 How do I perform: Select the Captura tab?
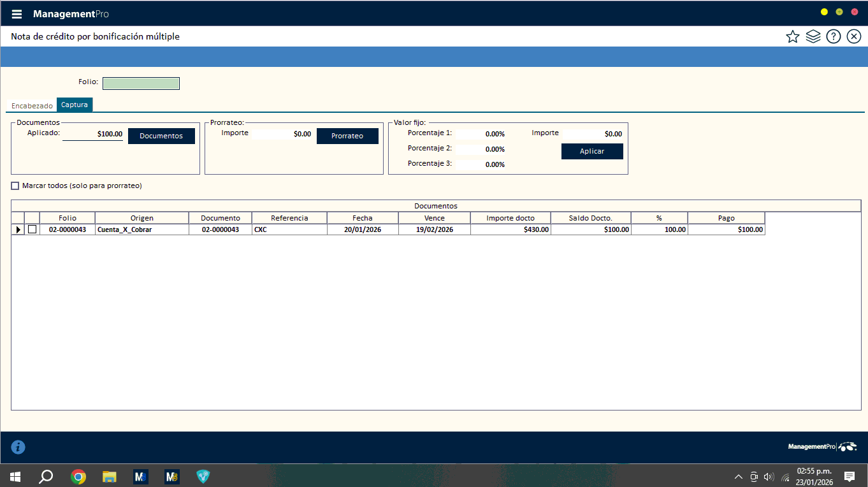75,105
